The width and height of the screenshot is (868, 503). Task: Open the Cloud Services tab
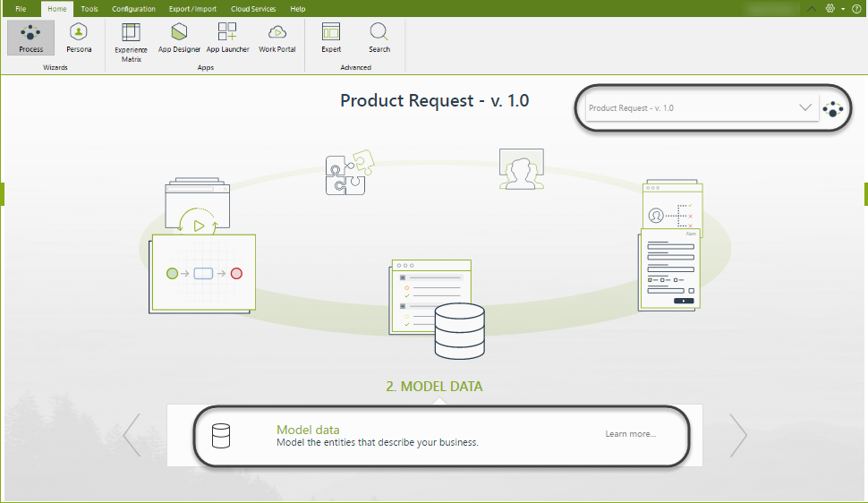(253, 9)
